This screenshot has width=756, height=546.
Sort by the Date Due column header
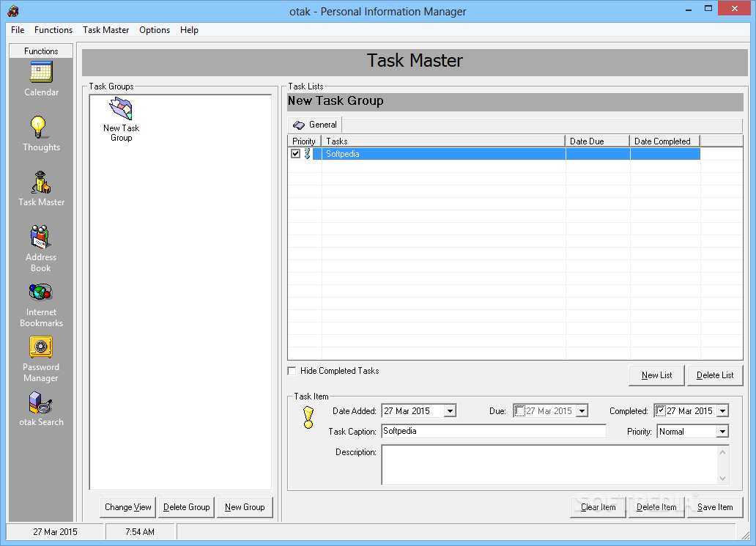click(597, 141)
